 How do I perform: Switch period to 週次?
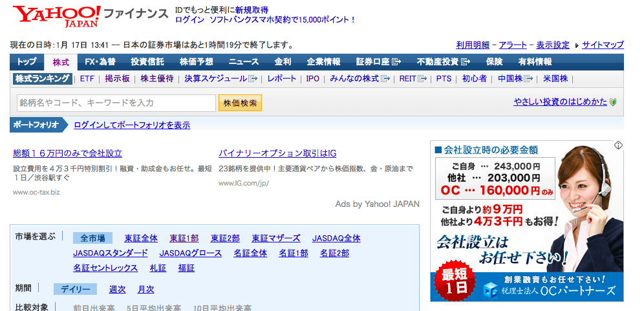click(x=117, y=289)
